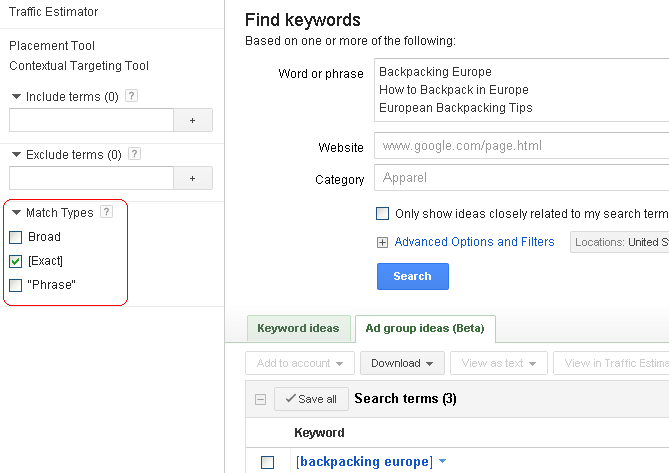Click help icon next to Include terms
The image size is (669, 473).
pos(131,96)
